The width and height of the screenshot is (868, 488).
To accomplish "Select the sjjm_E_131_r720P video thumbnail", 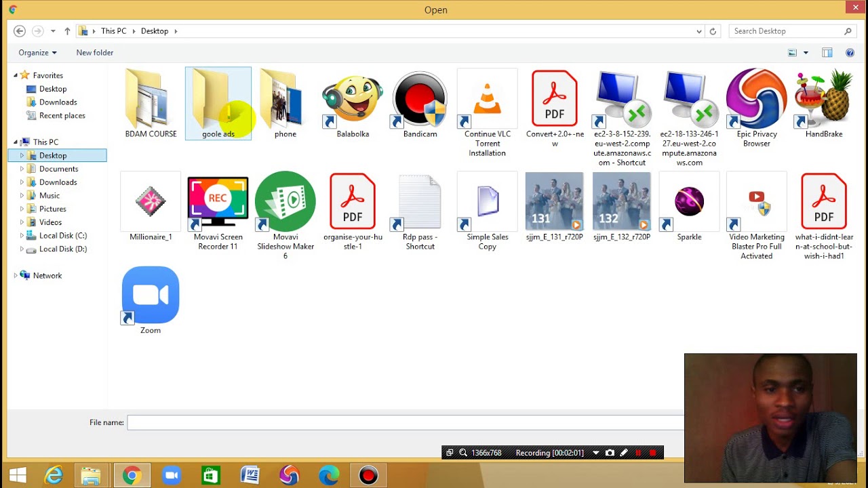I will pyautogui.click(x=555, y=201).
